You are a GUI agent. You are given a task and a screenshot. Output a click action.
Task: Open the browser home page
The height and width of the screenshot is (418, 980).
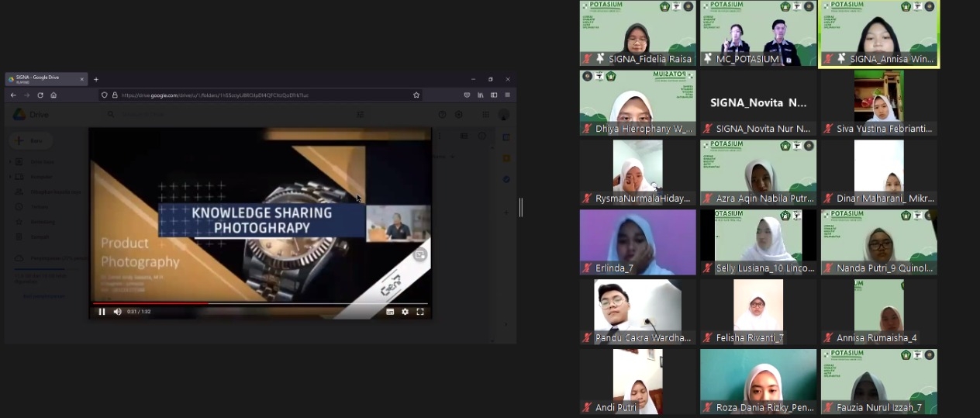[x=53, y=95]
